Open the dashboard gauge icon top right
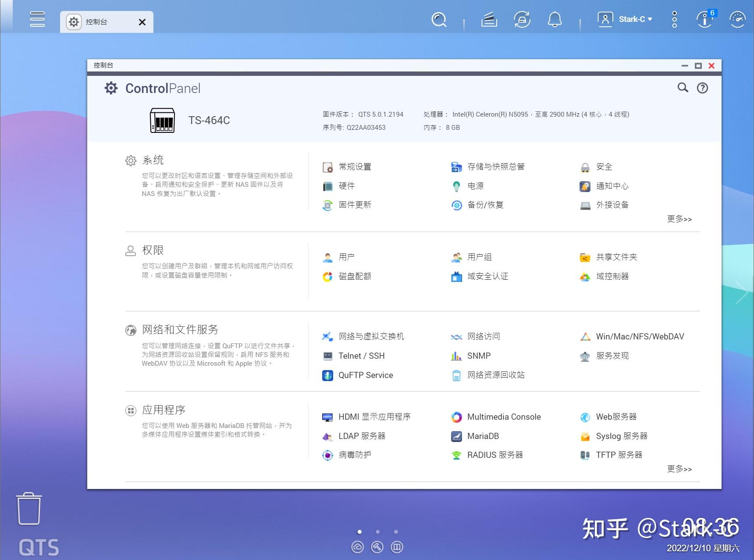Viewport: 754px width, 560px height. (737, 19)
